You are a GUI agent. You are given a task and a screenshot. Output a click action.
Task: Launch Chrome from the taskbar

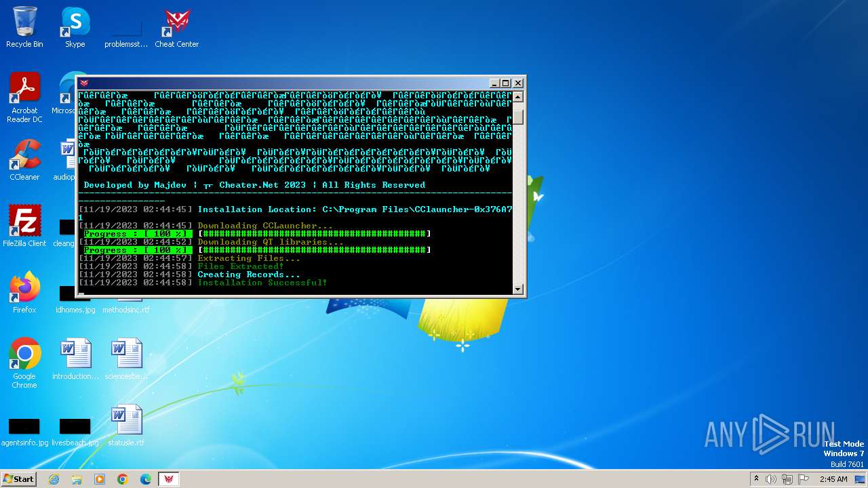pos(123,479)
